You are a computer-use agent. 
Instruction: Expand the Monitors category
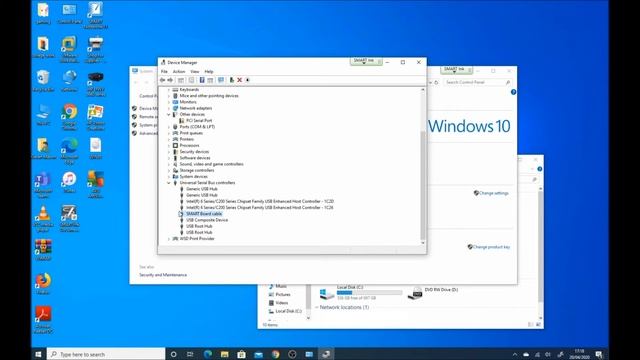pos(169,102)
